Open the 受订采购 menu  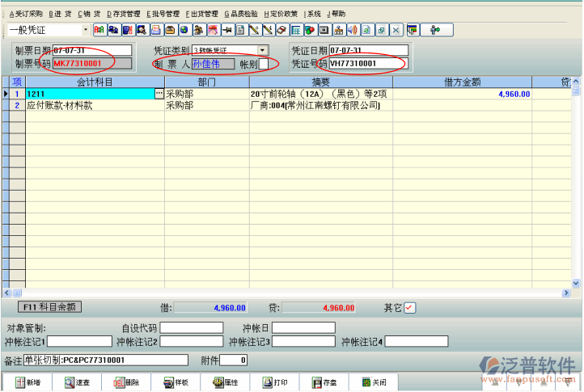click(x=25, y=14)
